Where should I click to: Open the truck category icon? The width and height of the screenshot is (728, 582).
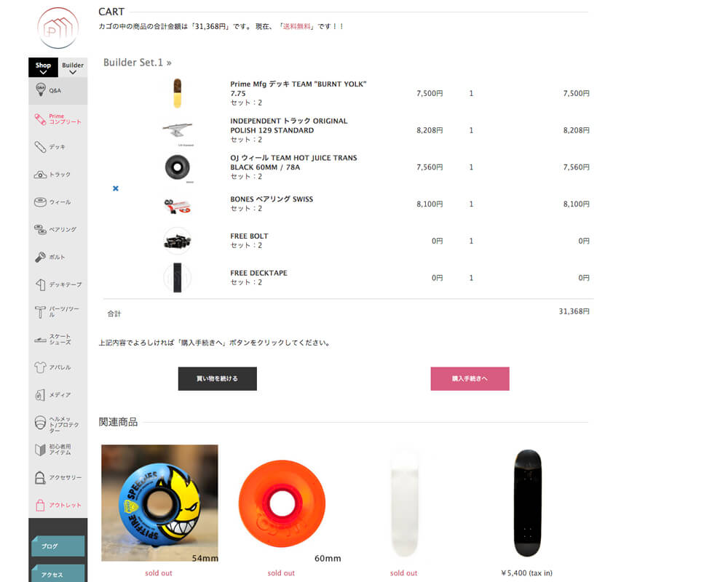coord(40,175)
